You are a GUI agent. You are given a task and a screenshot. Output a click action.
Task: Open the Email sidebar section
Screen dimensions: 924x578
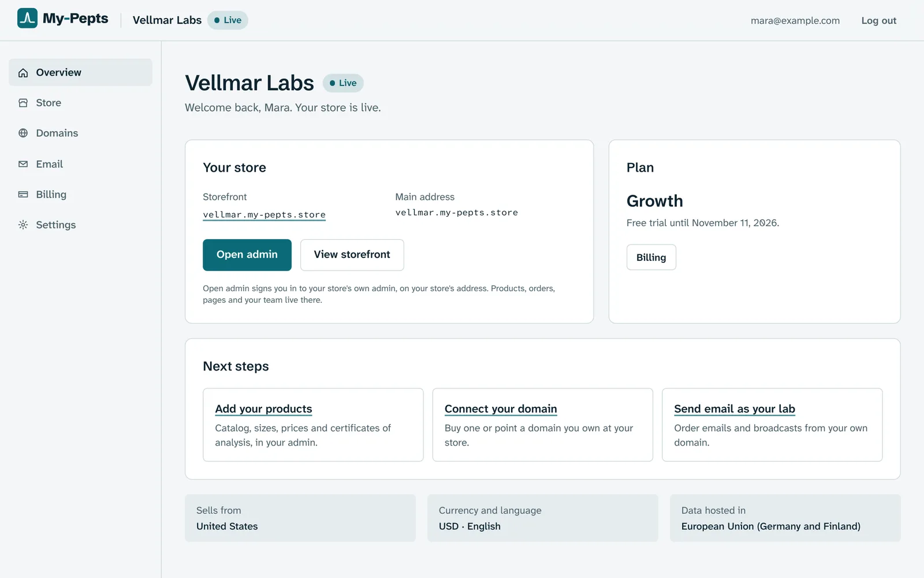click(81, 164)
